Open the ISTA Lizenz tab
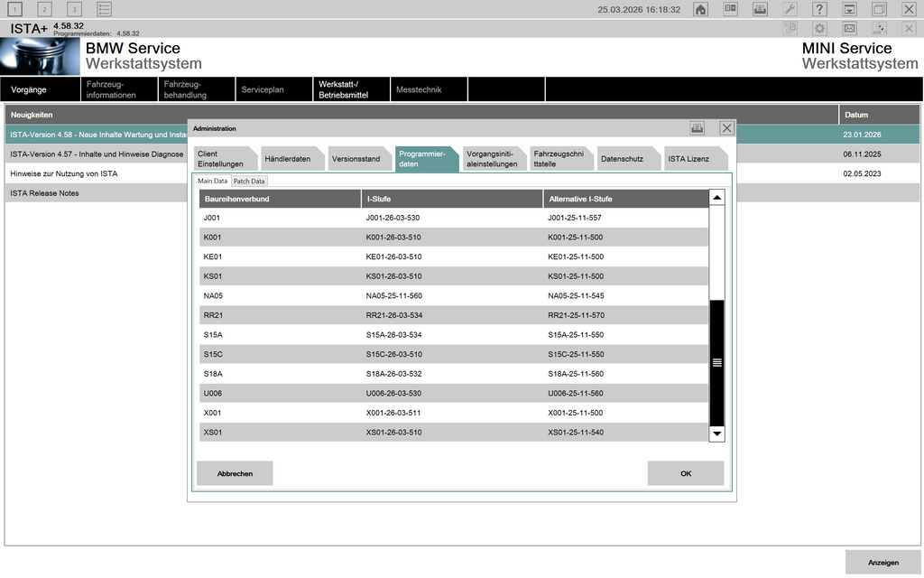The height and width of the screenshot is (578, 924). (691, 159)
